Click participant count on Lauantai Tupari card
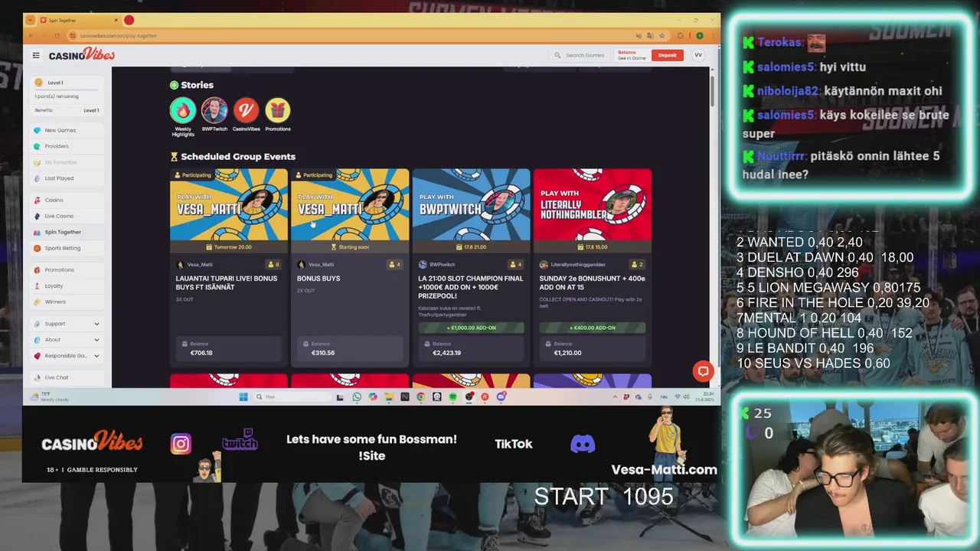The image size is (980, 551). (x=273, y=265)
